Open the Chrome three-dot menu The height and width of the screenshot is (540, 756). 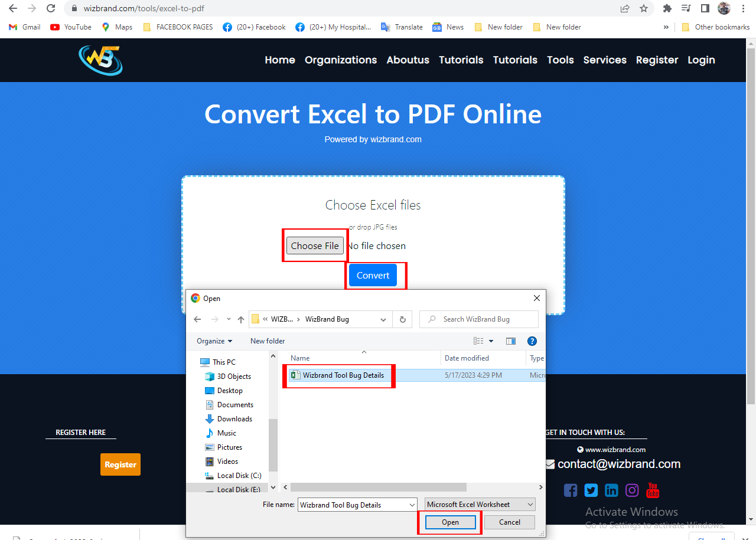pyautogui.click(x=743, y=8)
